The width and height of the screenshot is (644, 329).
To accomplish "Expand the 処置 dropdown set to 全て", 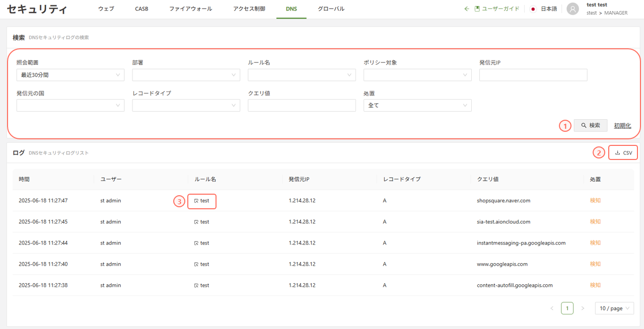I will 417,106.
